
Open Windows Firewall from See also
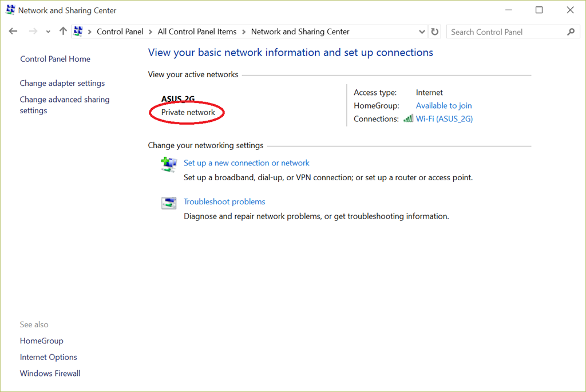pos(50,374)
